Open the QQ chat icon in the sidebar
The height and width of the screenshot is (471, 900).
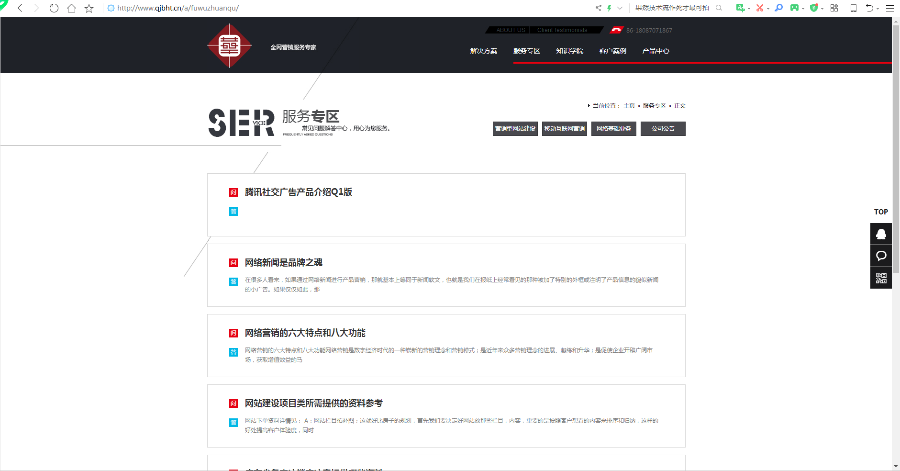click(x=881, y=233)
